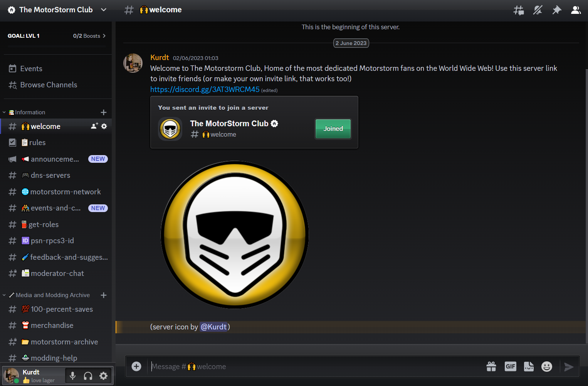Open the gift/boost icon in message bar
Screen dimensions: 588x386
point(491,366)
